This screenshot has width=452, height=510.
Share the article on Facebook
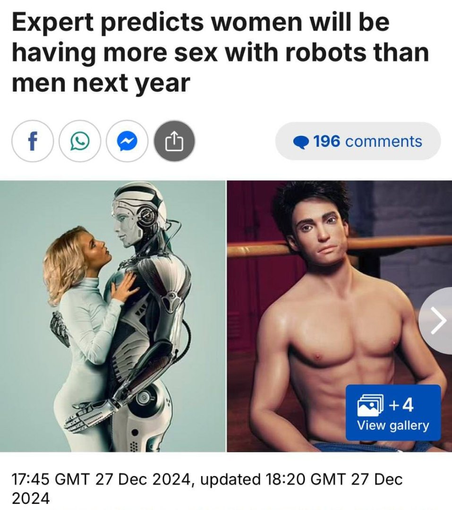point(32,141)
